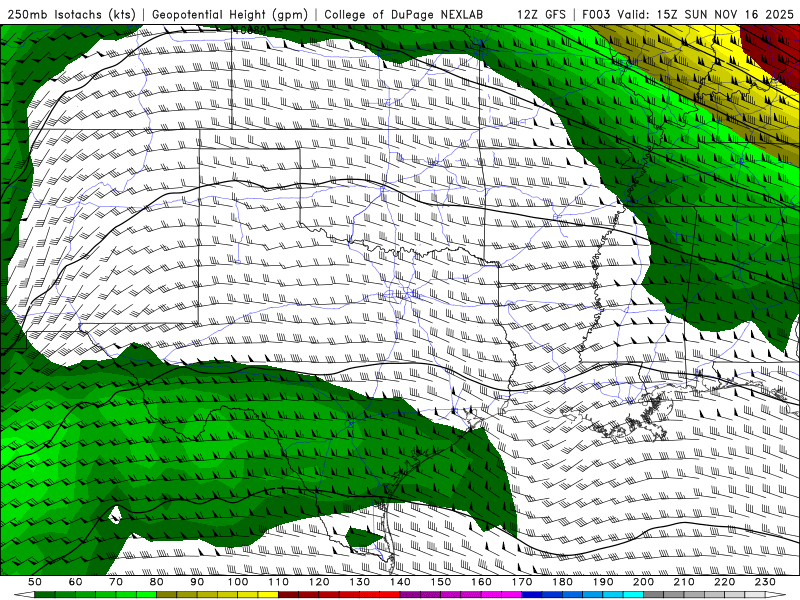Click the dark blue swatch right of the 170 label
800x600 pixels.
click(x=532, y=595)
